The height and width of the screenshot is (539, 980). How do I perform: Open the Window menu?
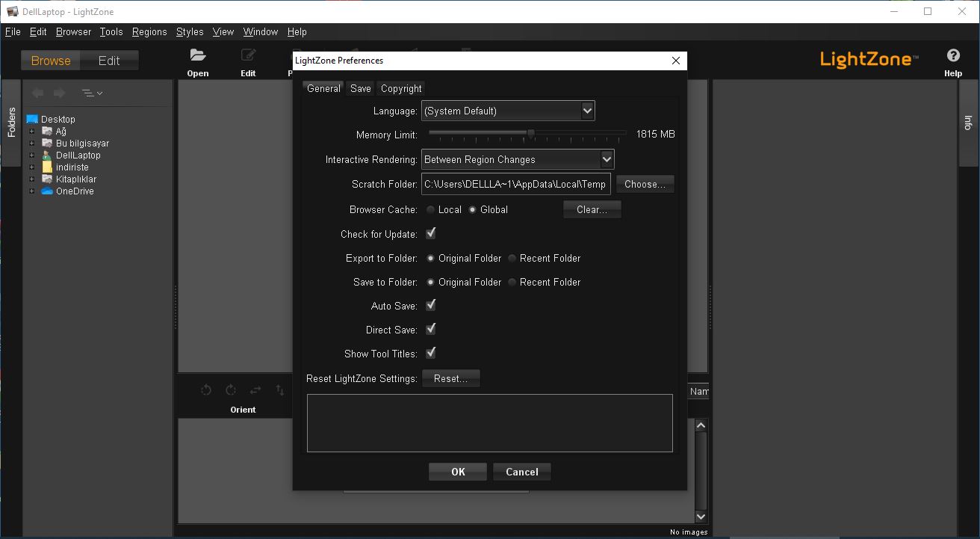click(260, 31)
